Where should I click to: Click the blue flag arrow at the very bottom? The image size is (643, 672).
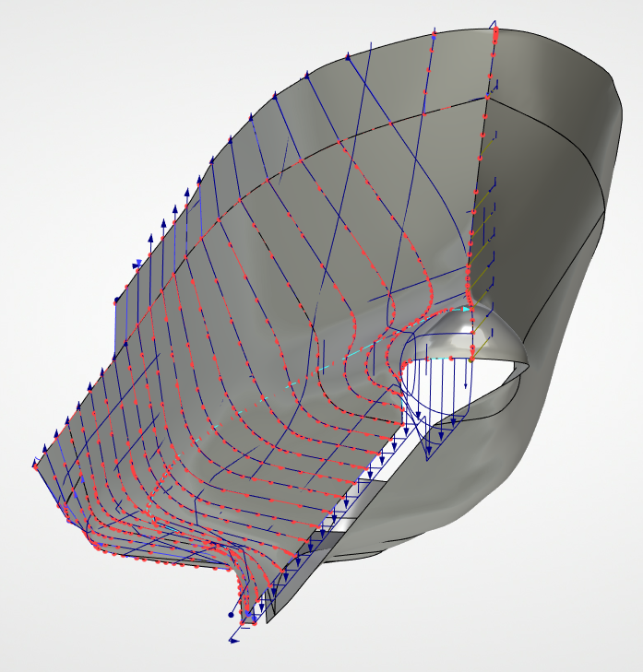tap(234, 639)
